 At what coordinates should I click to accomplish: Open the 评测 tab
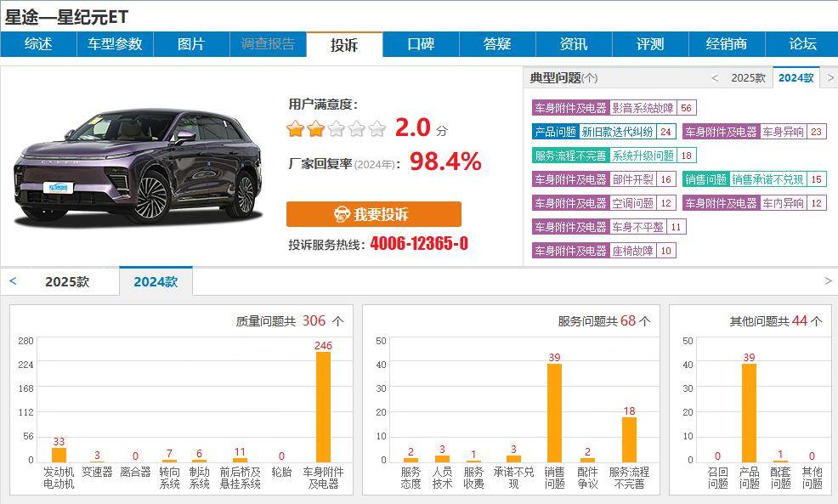coord(650,44)
